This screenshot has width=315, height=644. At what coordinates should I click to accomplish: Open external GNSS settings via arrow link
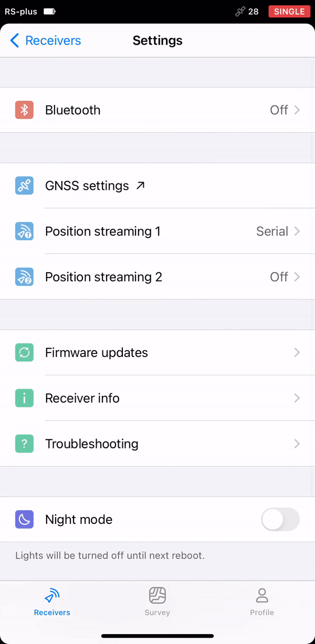point(140,185)
